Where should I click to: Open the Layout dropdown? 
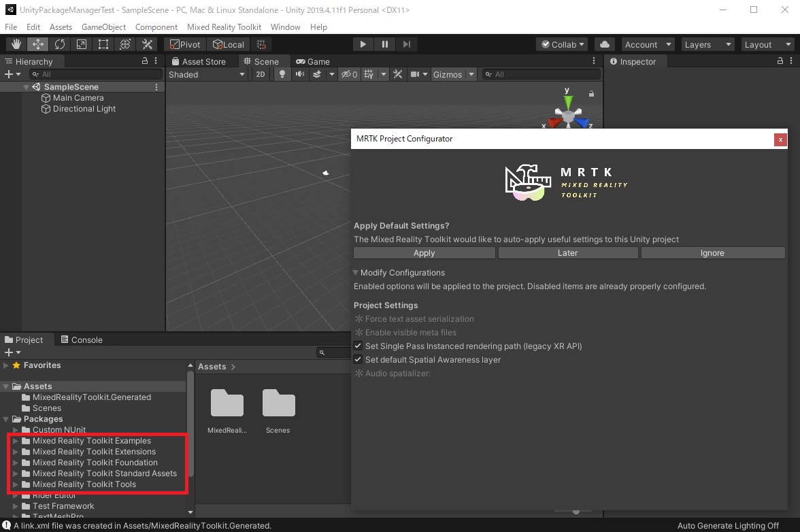(x=767, y=44)
